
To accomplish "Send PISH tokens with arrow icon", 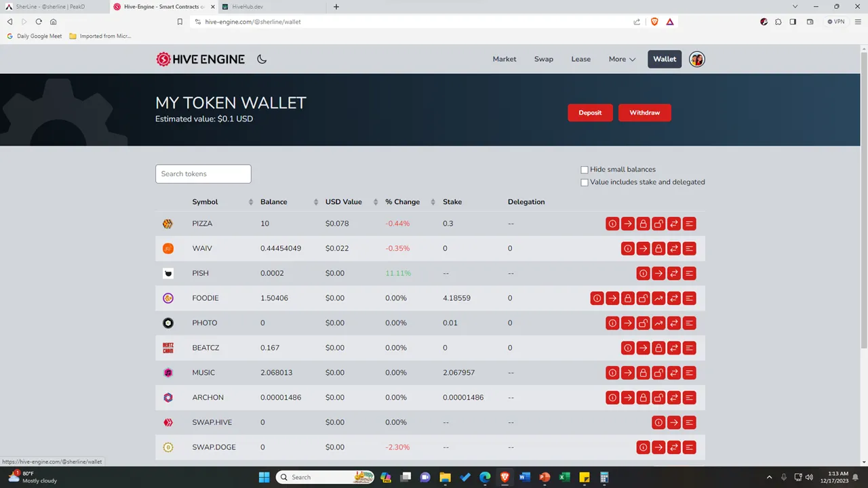I will (x=658, y=273).
